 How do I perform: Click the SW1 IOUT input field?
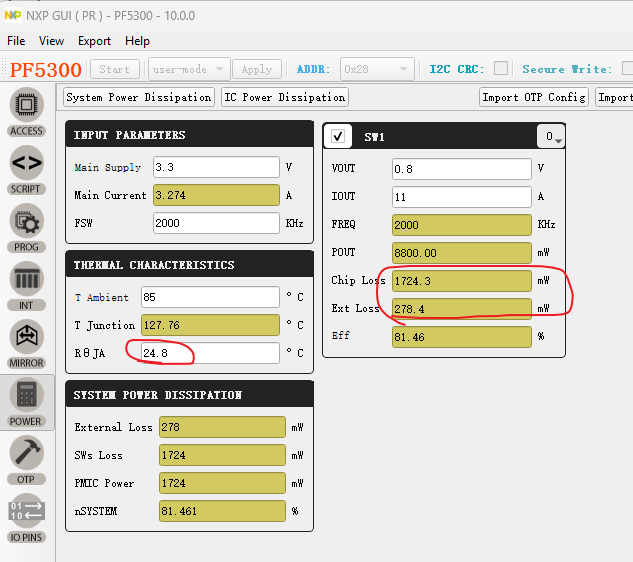462,197
